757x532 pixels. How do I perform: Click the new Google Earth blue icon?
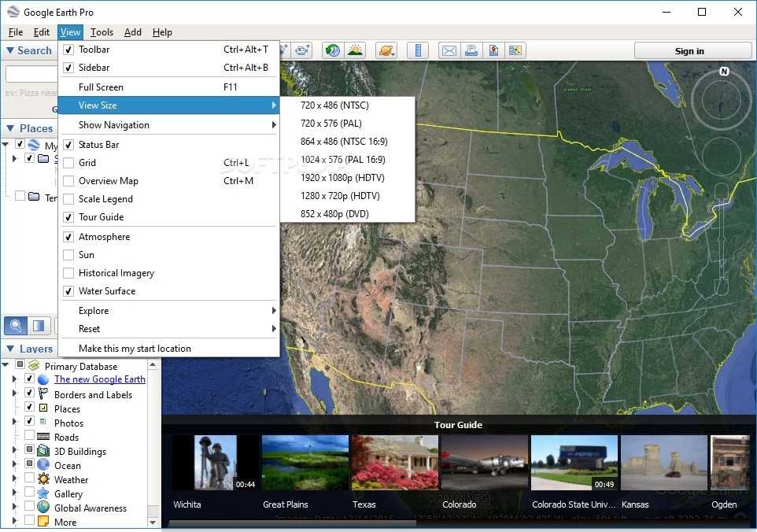[43, 379]
